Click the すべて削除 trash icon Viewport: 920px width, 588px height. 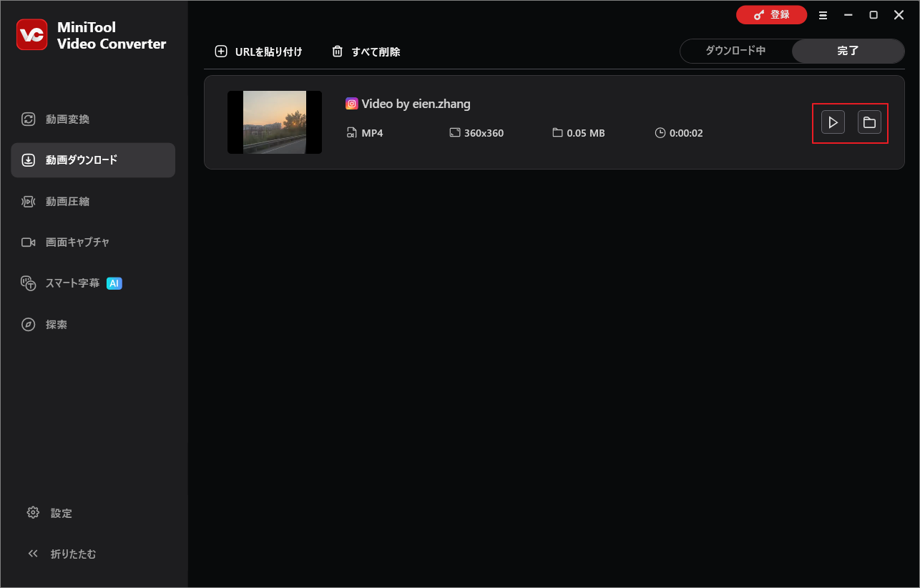pyautogui.click(x=337, y=51)
